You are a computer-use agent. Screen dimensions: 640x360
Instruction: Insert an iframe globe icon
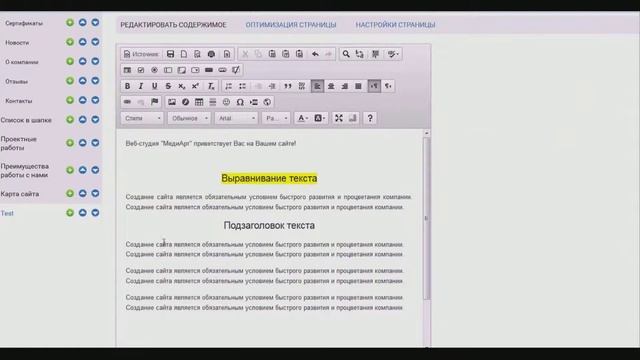(x=267, y=102)
